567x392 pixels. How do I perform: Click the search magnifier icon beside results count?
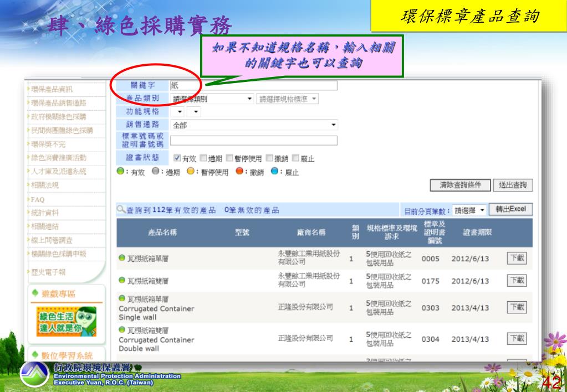[121, 209]
